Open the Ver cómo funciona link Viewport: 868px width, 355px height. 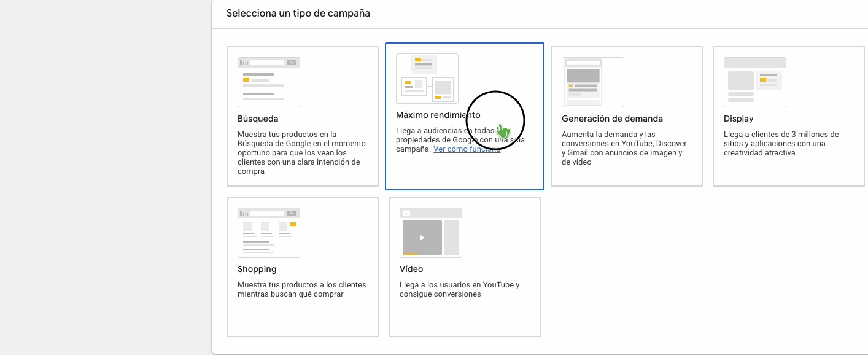[467, 149]
